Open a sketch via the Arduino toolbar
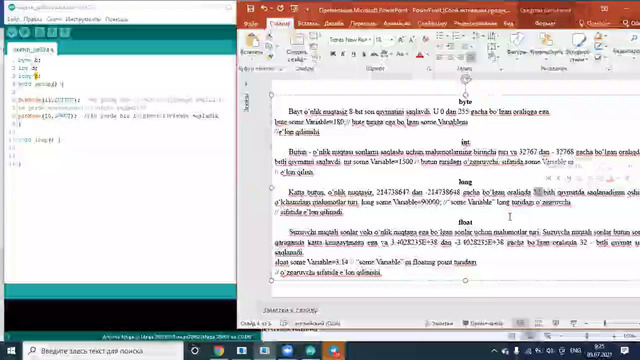The width and height of the screenshot is (640, 360). coord(52,32)
